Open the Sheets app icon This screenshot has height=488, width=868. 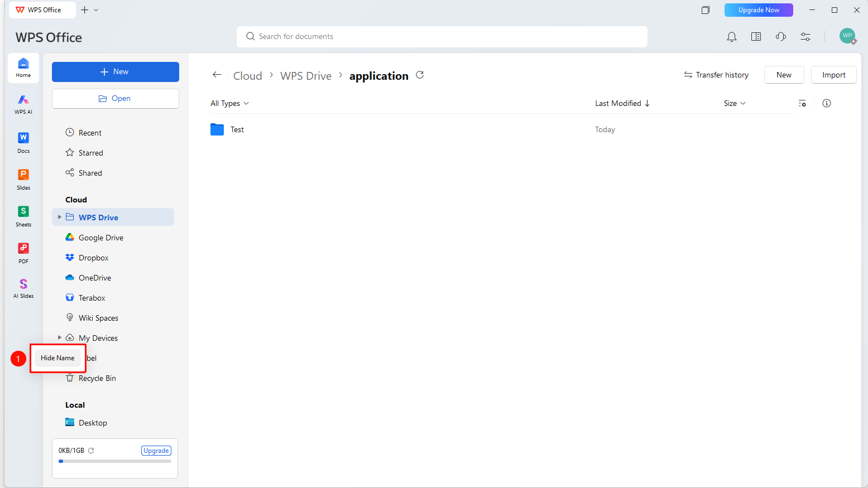(x=23, y=216)
